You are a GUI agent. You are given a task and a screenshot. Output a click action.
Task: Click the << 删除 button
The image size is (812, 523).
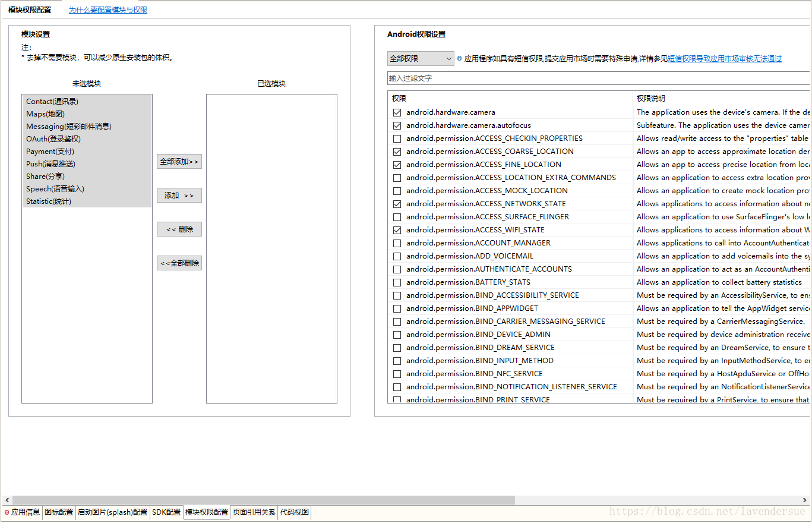click(179, 229)
